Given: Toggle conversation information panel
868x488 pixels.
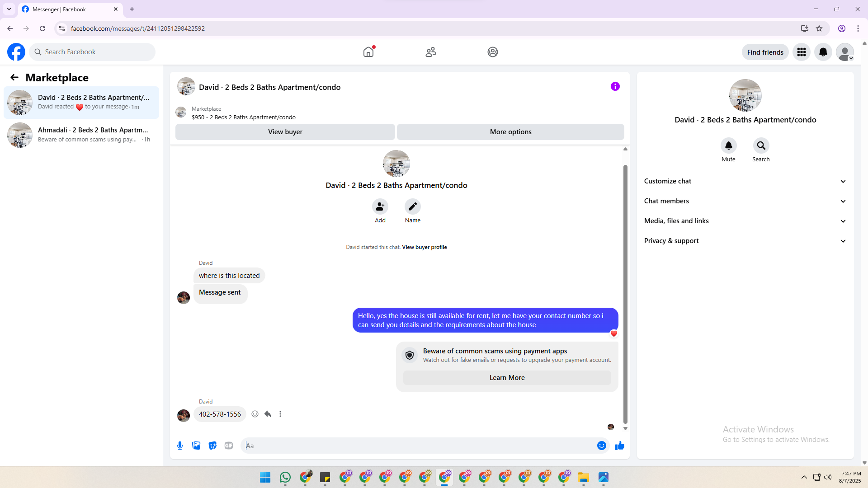Looking at the screenshot, I should (x=615, y=86).
